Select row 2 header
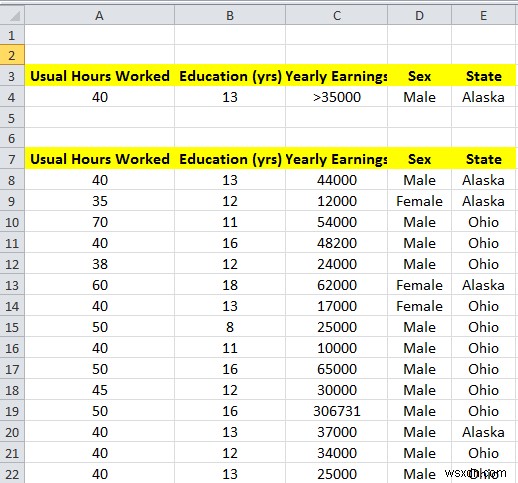Image resolution: width=518 pixels, height=483 pixels. tap(12, 55)
